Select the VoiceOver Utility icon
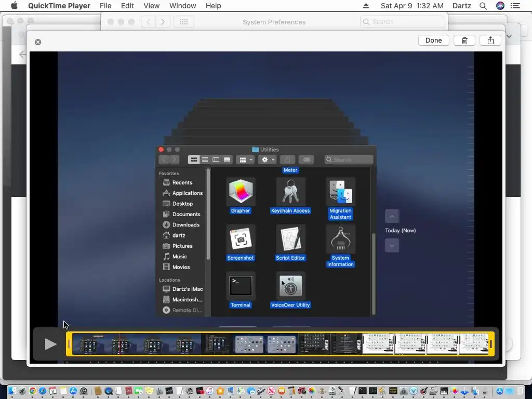This screenshot has width=532, height=399. pyautogui.click(x=290, y=286)
